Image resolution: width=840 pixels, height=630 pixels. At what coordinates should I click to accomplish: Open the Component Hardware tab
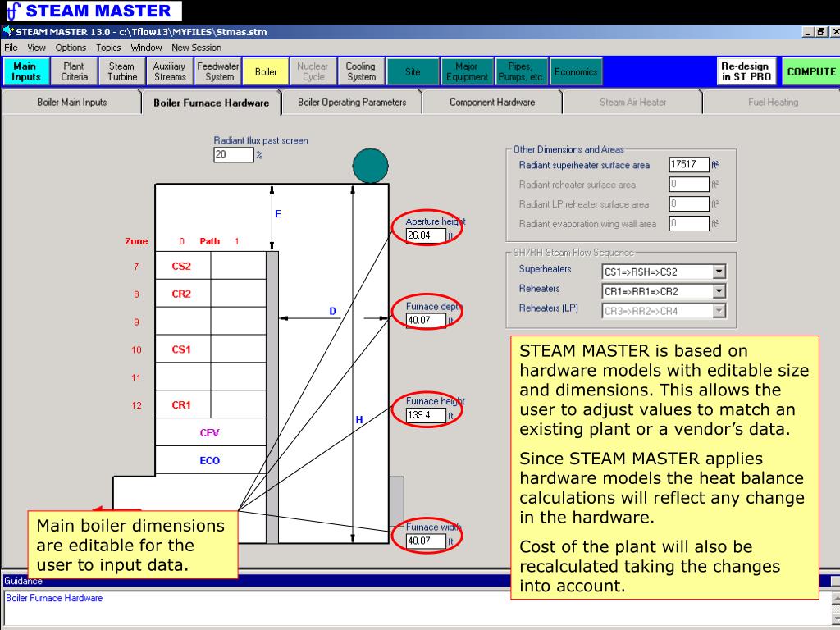coord(492,102)
